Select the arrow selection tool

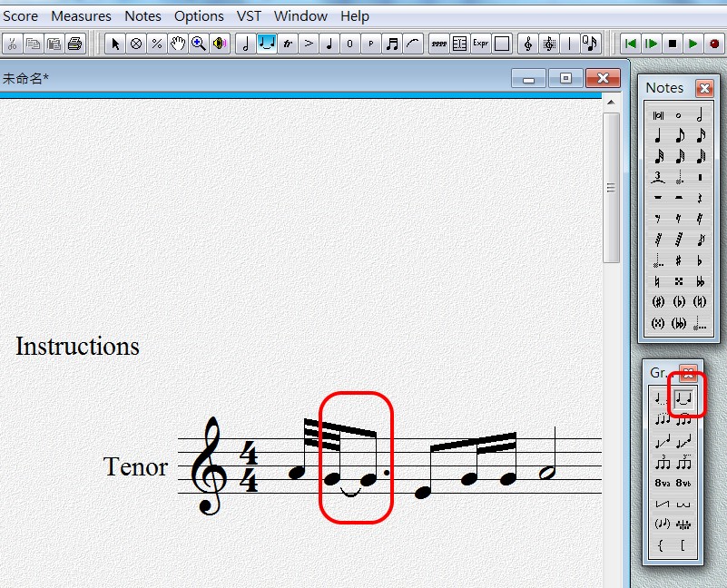point(114,43)
